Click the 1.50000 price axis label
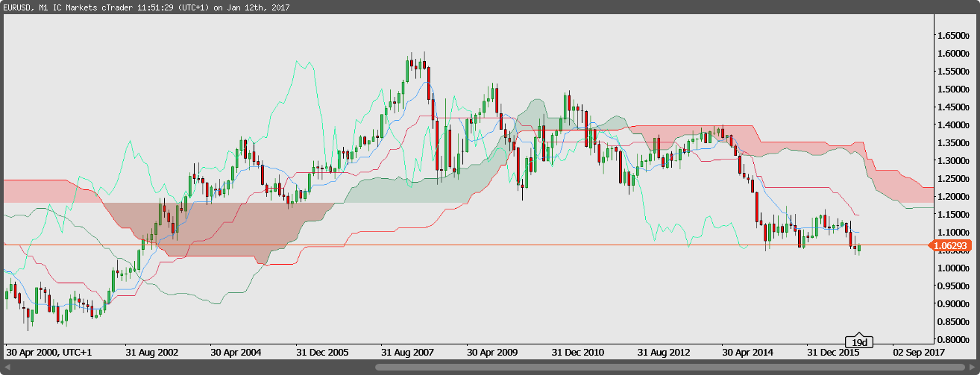Viewport: 980px width, 375px height. tap(955, 89)
